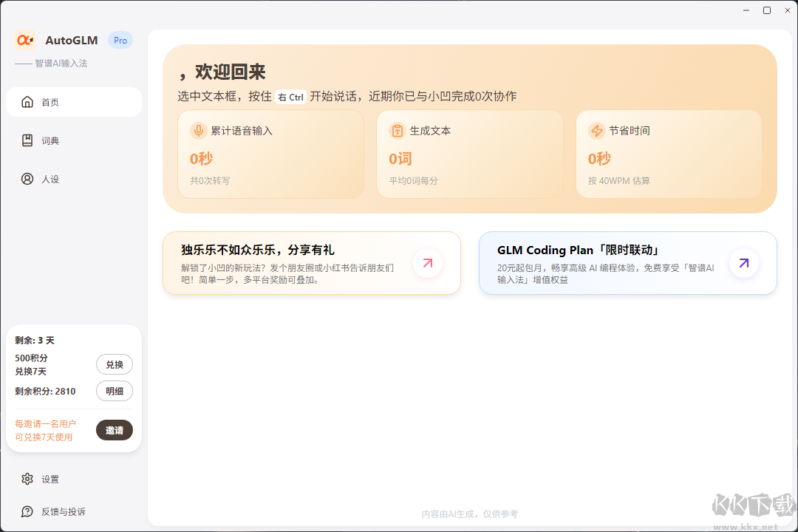Click the 兑换 redeem button
798x532 pixels.
point(115,364)
